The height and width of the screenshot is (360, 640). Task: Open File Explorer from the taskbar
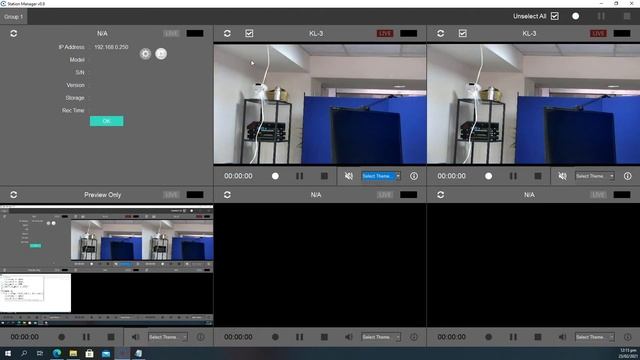[x=73, y=353]
